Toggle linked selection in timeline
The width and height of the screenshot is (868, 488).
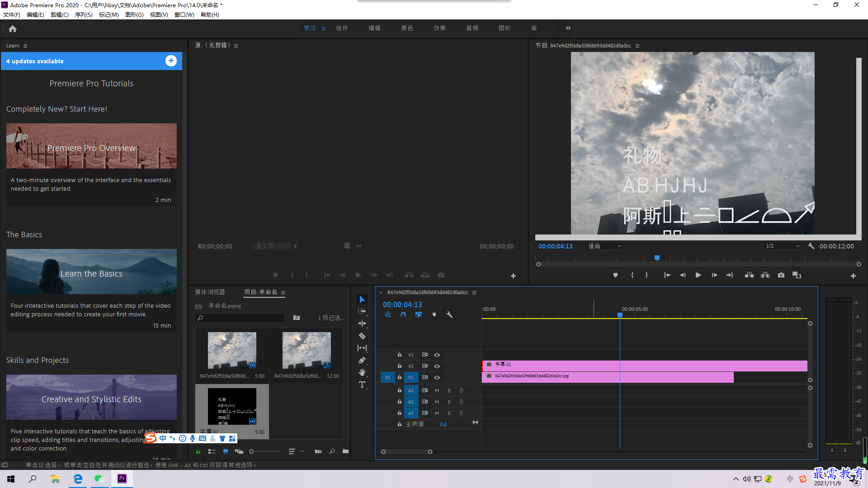pos(419,314)
